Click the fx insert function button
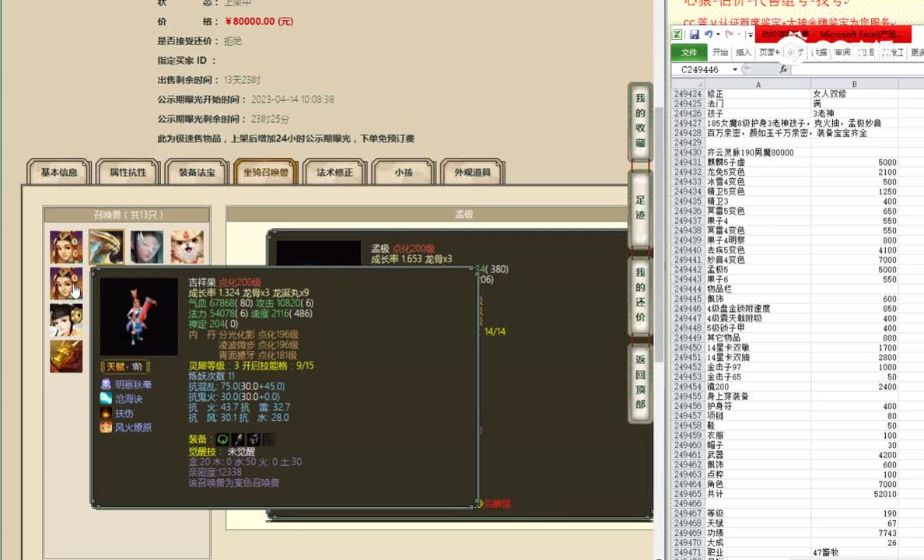Viewport: 924px width, 560px height. (x=783, y=69)
